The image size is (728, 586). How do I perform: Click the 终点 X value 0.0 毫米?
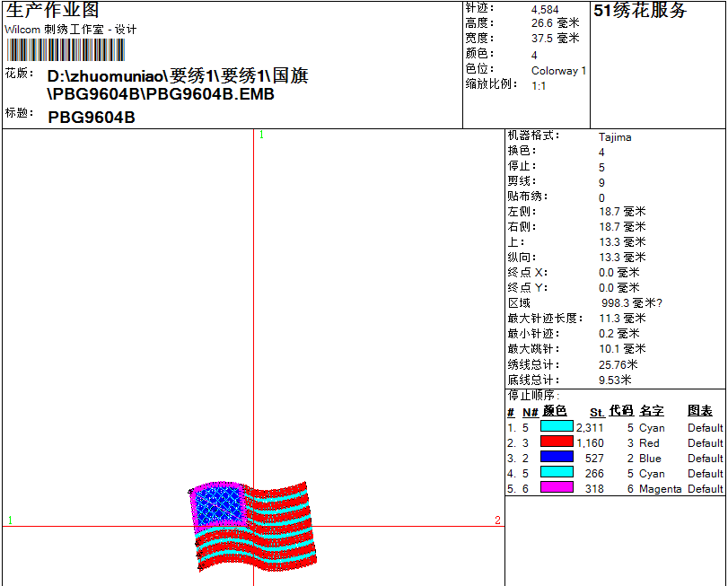click(x=619, y=272)
